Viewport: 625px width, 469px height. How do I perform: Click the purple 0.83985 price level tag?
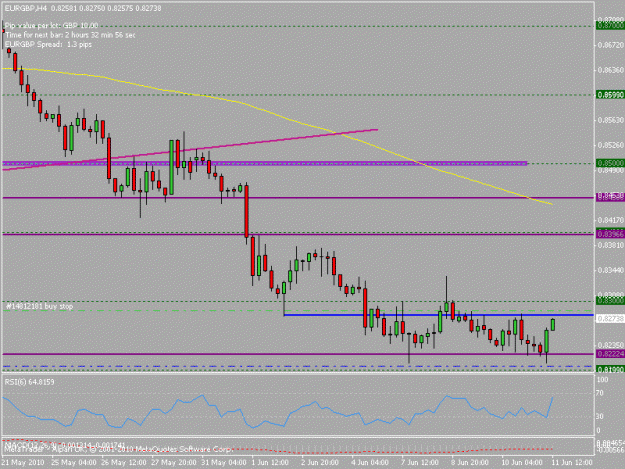tap(610, 234)
